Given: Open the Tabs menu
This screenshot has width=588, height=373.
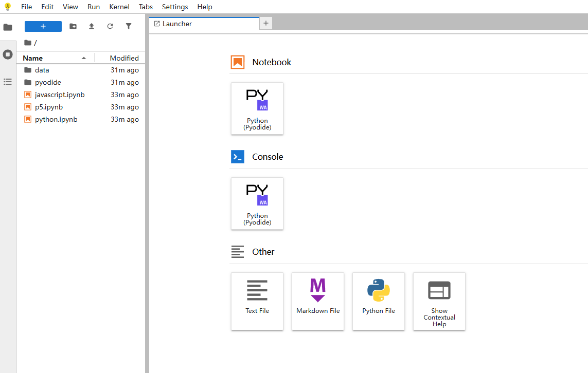Looking at the screenshot, I should [146, 7].
